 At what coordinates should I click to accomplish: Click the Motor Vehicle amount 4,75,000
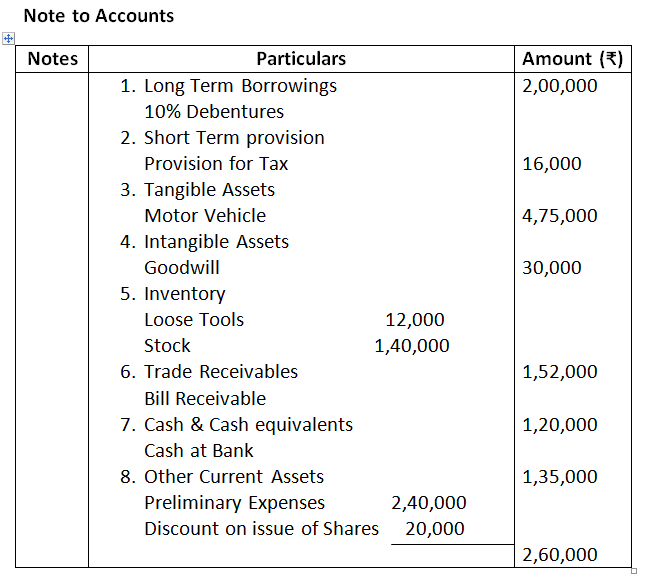[x=560, y=216]
